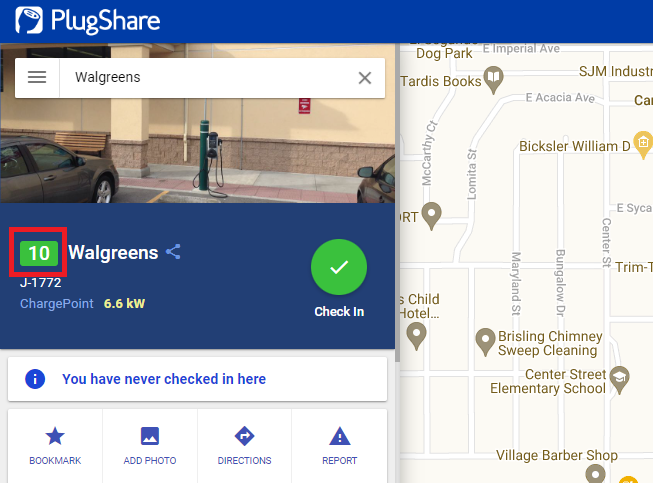Viewport: 653px width, 483px height.
Task: Click Center Street Elementary School map marker
Action: click(x=620, y=380)
